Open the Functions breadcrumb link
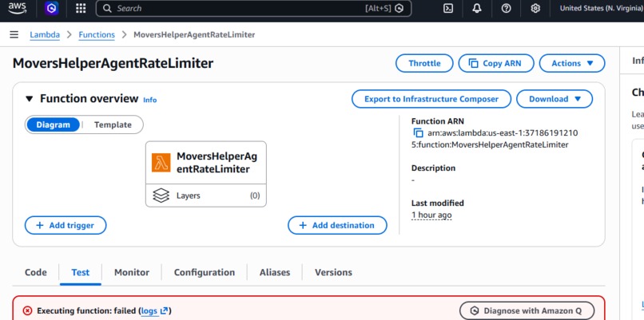 (x=97, y=34)
